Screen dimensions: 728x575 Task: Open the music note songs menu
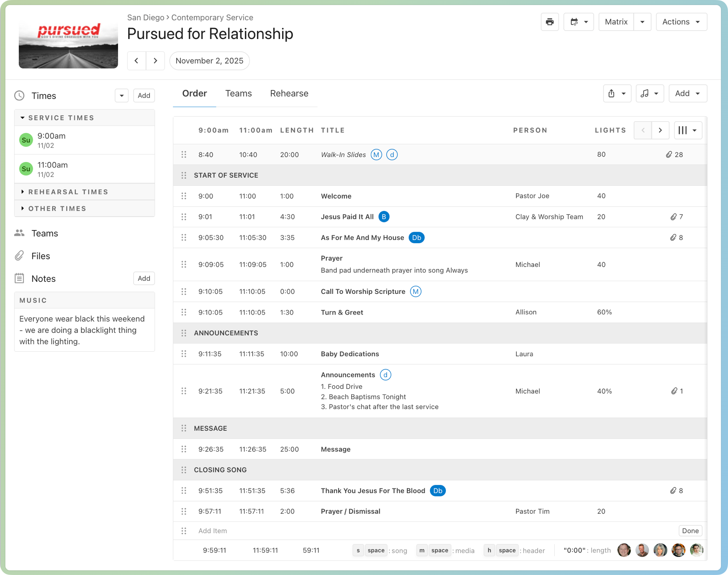[649, 94]
